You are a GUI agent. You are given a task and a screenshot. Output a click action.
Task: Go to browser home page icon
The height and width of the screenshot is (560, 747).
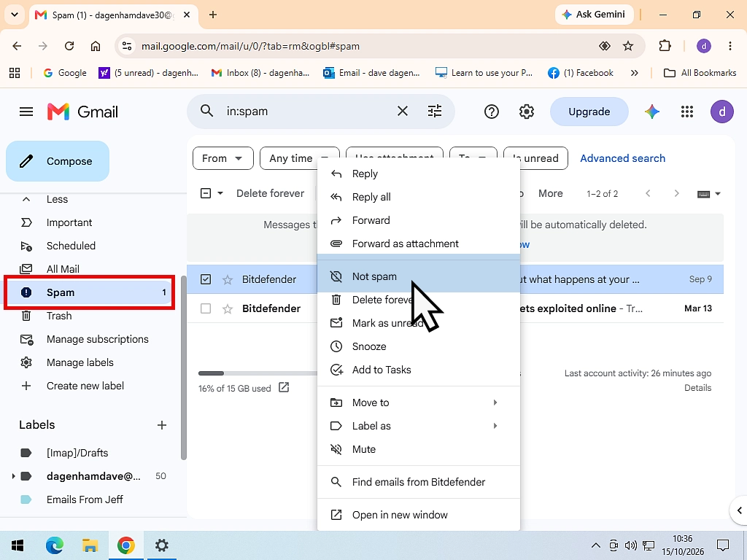(96, 46)
